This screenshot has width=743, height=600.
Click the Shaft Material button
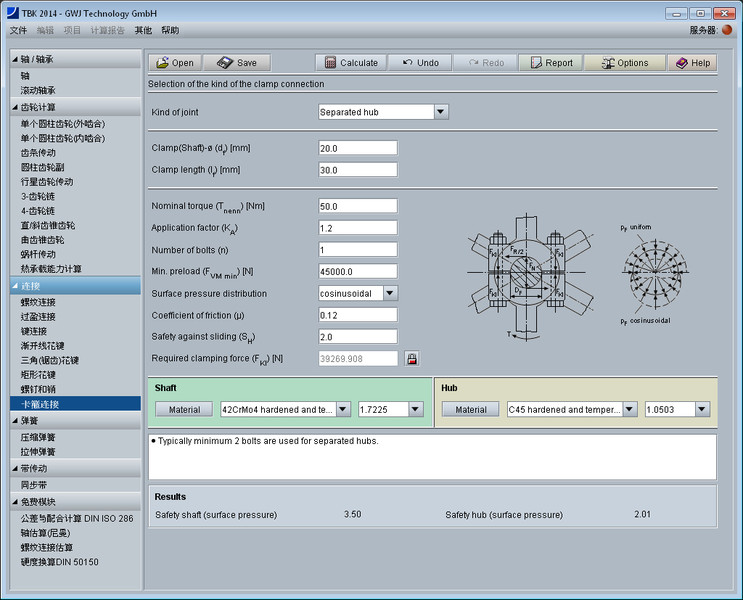tap(184, 409)
